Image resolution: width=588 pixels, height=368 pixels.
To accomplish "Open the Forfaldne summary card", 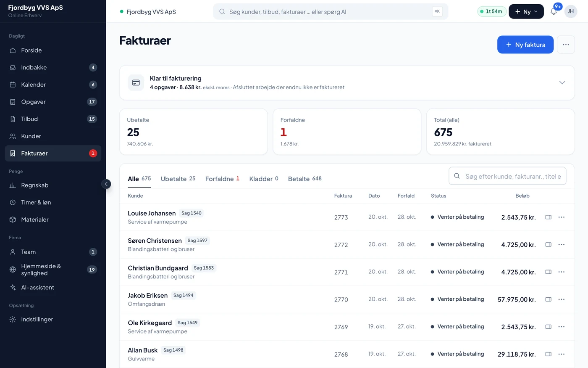I will (347, 132).
